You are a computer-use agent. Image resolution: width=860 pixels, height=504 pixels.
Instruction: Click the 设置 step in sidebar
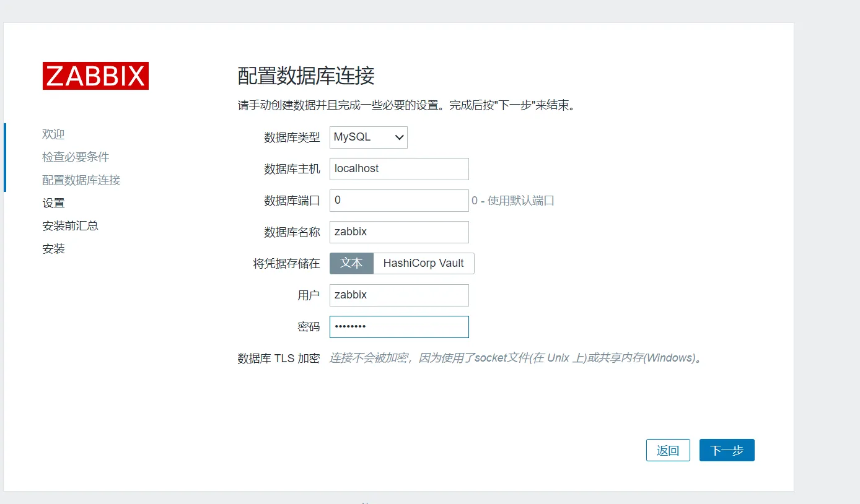[53, 203]
